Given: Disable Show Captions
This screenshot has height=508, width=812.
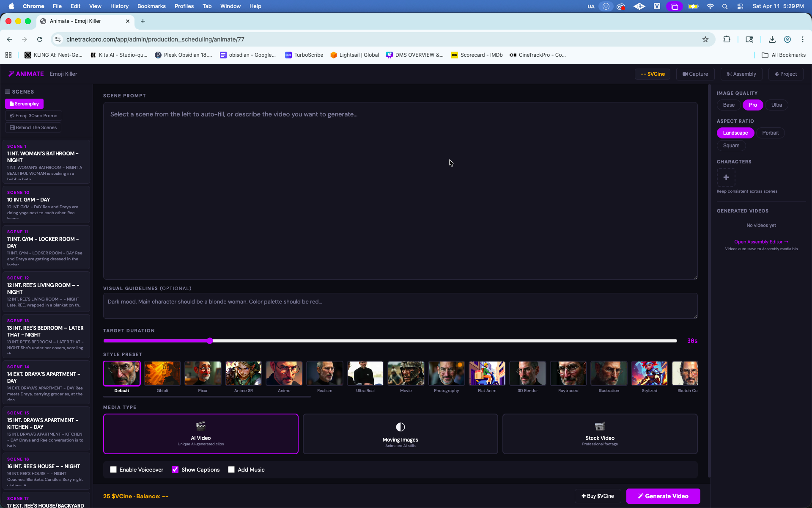Looking at the screenshot, I should click(175, 469).
